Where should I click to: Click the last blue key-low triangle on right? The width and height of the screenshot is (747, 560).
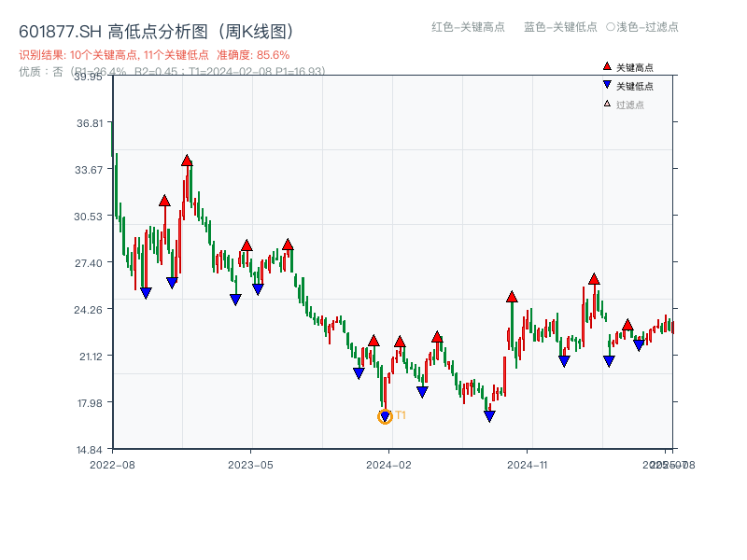[x=639, y=345]
